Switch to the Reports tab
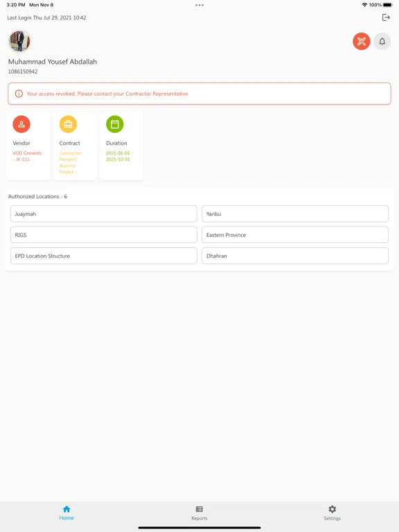The image size is (399, 532). (199, 513)
